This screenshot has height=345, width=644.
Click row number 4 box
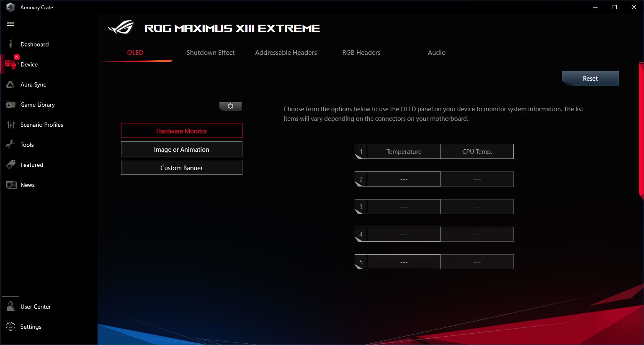tap(361, 234)
